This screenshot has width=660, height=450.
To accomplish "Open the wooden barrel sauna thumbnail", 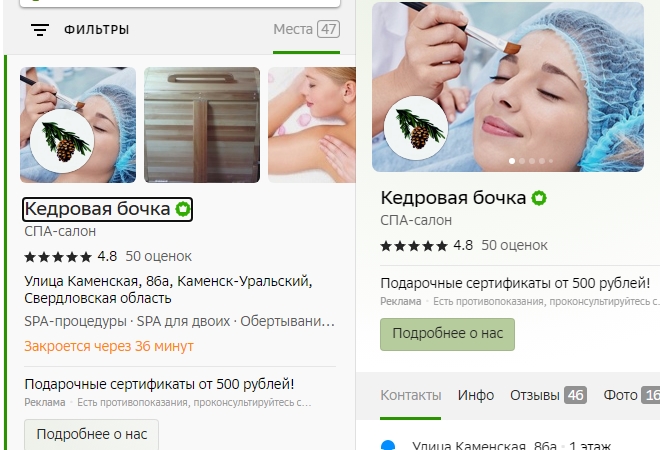I will [x=202, y=125].
